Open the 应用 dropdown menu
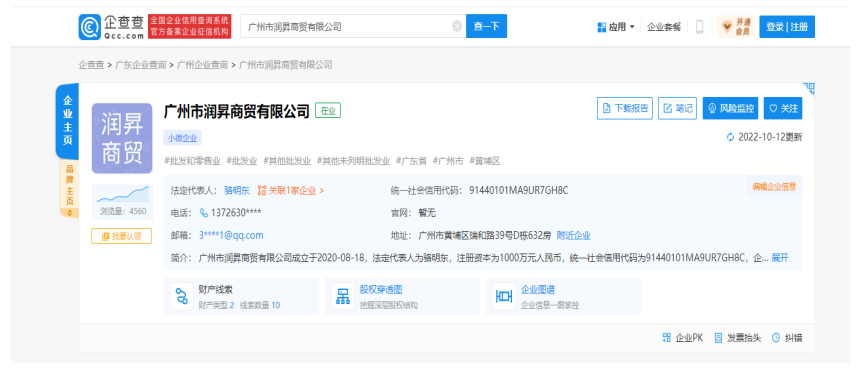 coord(616,27)
